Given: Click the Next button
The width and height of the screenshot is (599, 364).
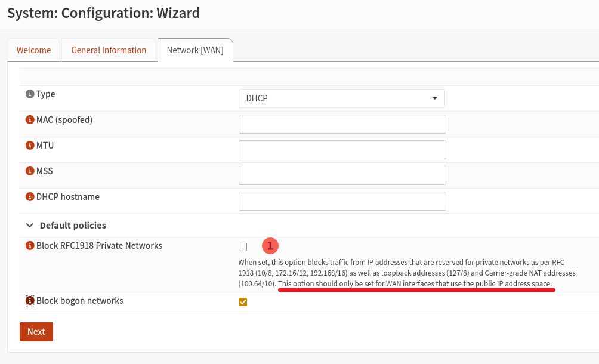Looking at the screenshot, I should pos(36,331).
